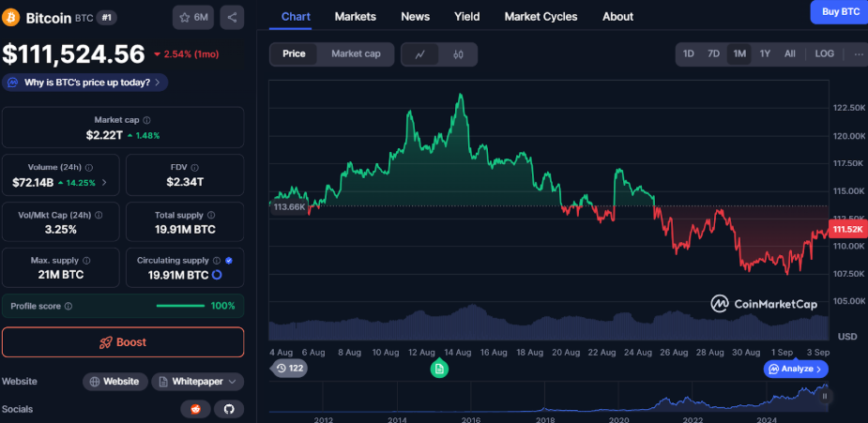
Task: Click the share icon next to Bitcoin
Action: click(232, 17)
